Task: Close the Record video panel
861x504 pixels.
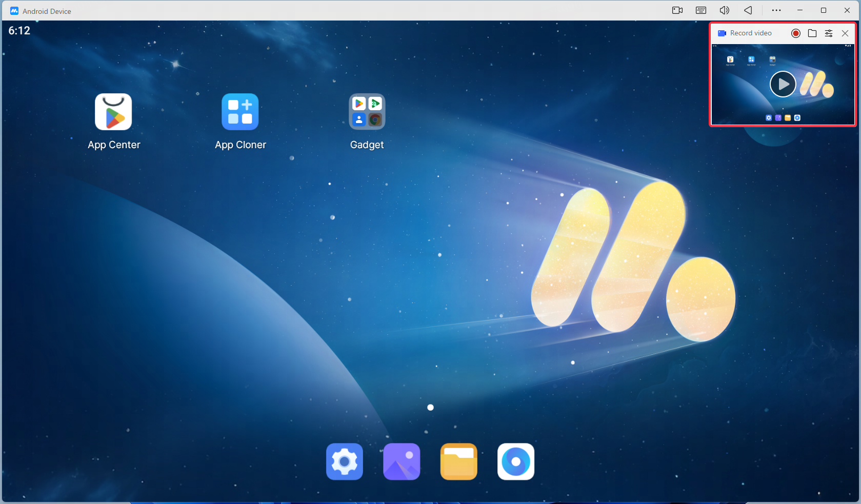Action: (x=845, y=33)
